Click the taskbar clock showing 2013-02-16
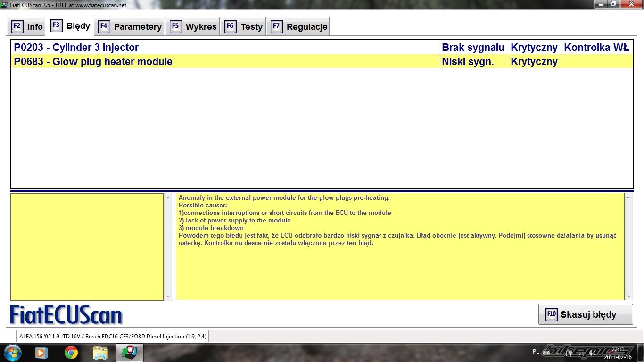The image size is (644, 362). point(618,353)
